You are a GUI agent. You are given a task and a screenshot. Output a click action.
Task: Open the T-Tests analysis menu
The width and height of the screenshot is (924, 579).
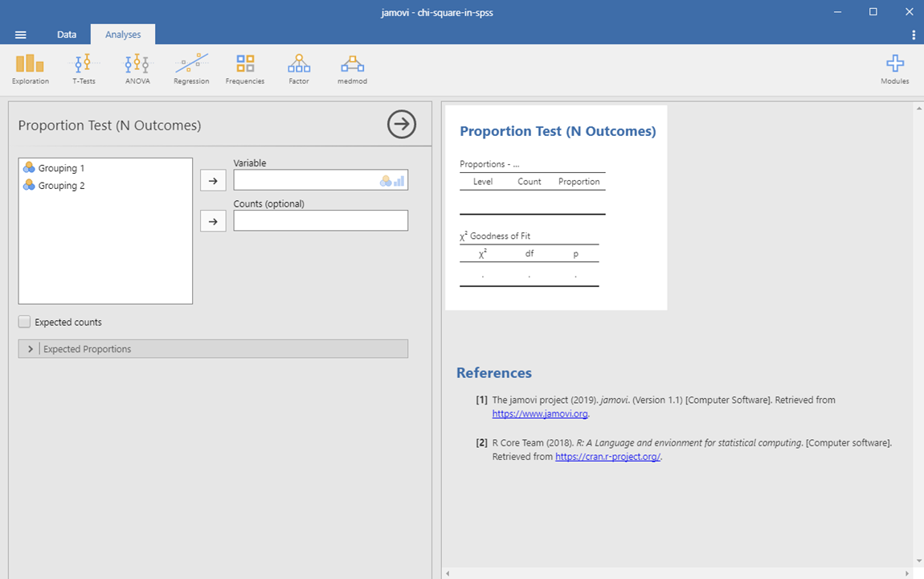pos(84,68)
